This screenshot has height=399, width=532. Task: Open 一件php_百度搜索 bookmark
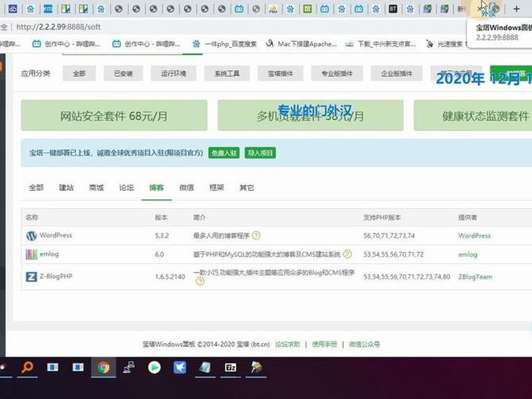(225, 44)
